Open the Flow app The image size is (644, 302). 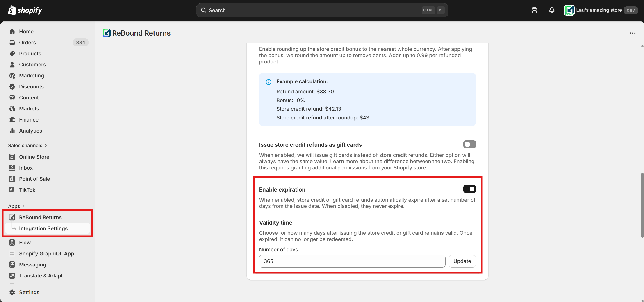pos(25,243)
